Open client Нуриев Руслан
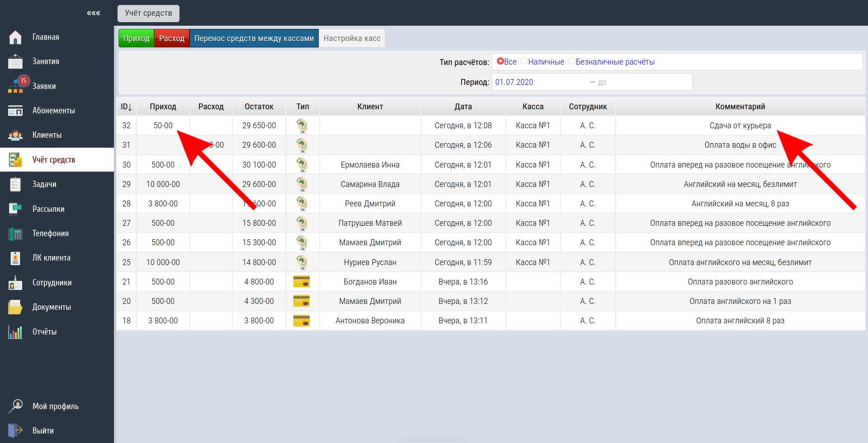 click(x=370, y=262)
